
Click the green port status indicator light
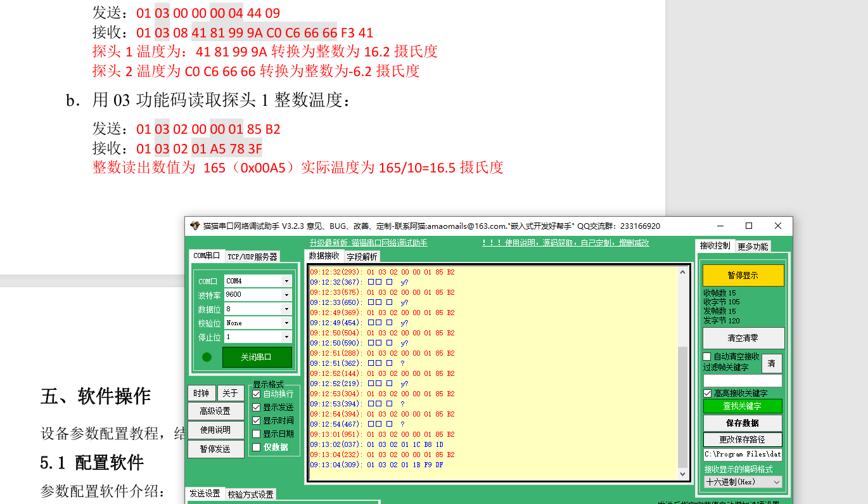[207, 357]
